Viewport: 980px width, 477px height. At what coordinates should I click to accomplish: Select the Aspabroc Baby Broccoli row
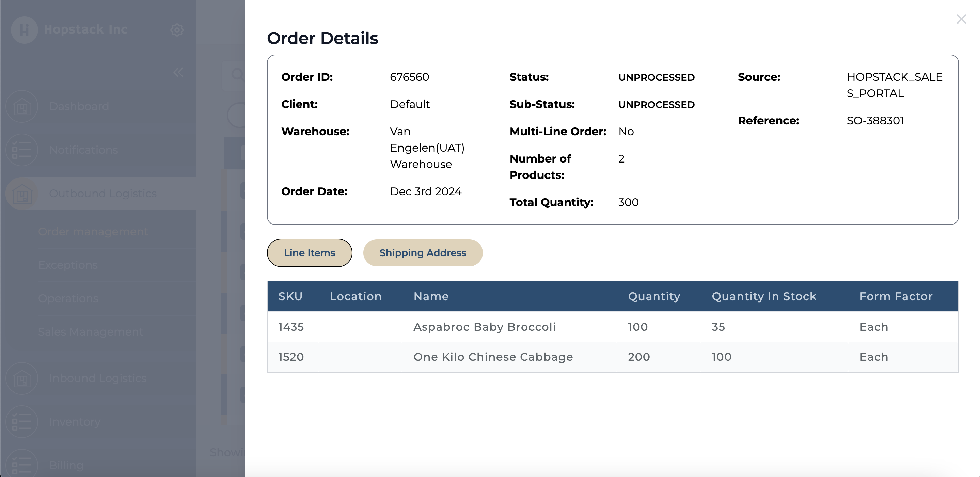(484, 327)
